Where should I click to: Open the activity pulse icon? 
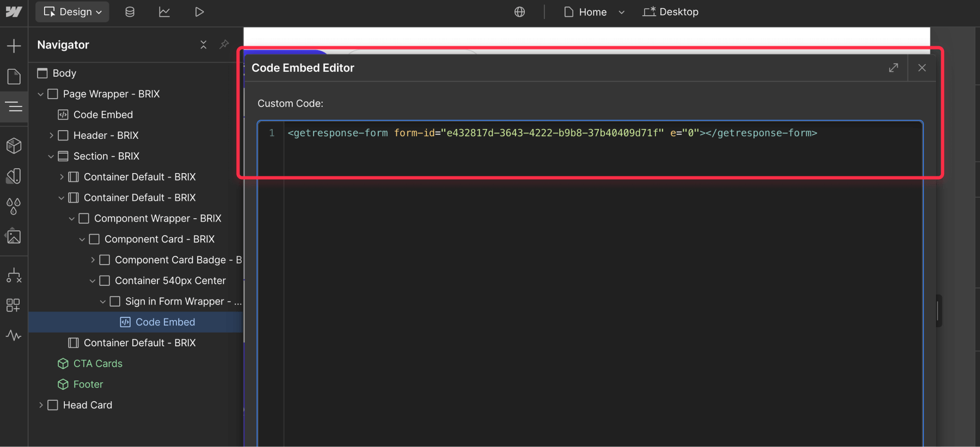pos(14,335)
